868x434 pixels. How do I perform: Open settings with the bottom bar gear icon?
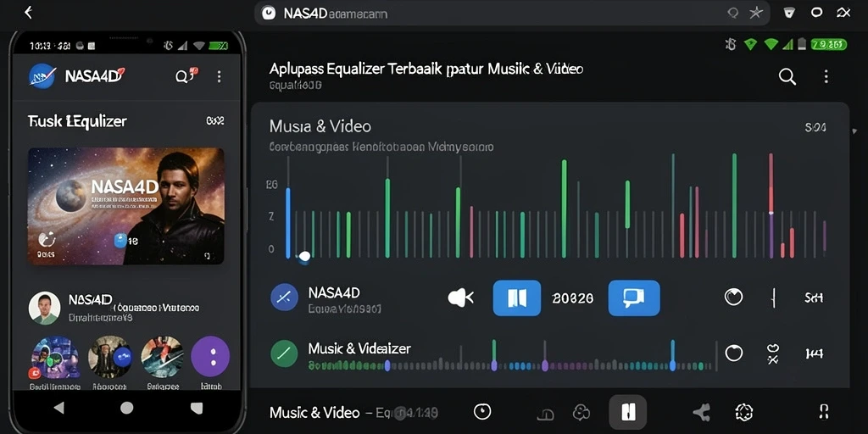coord(744,412)
